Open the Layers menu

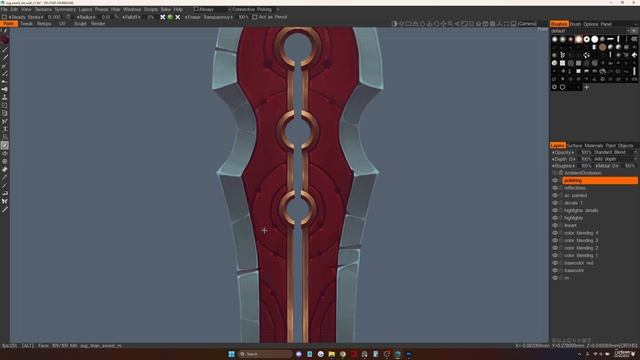[85, 9]
